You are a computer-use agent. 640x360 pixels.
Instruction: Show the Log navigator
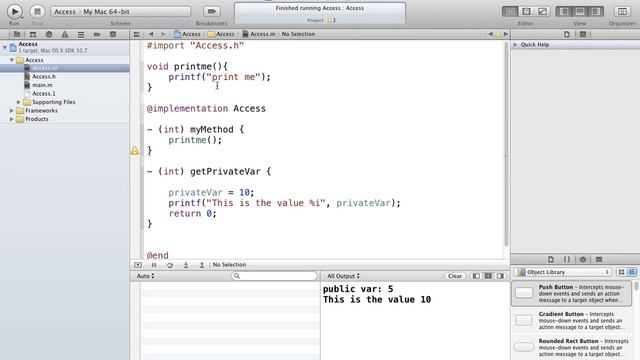113,34
